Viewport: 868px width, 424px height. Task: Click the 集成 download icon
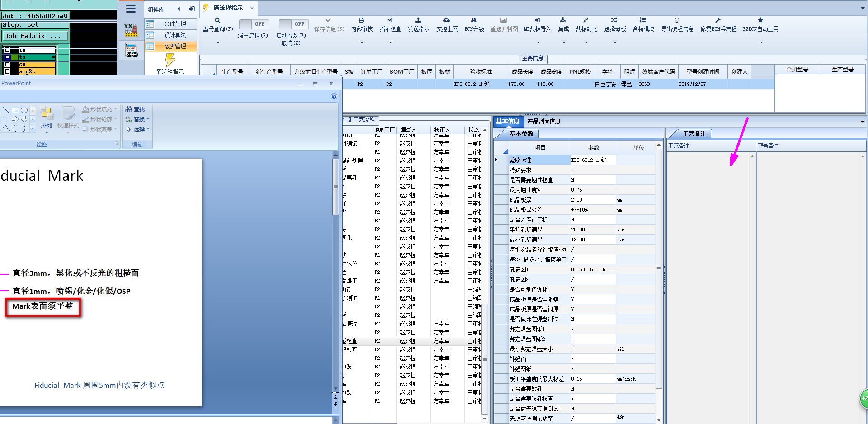point(563,20)
